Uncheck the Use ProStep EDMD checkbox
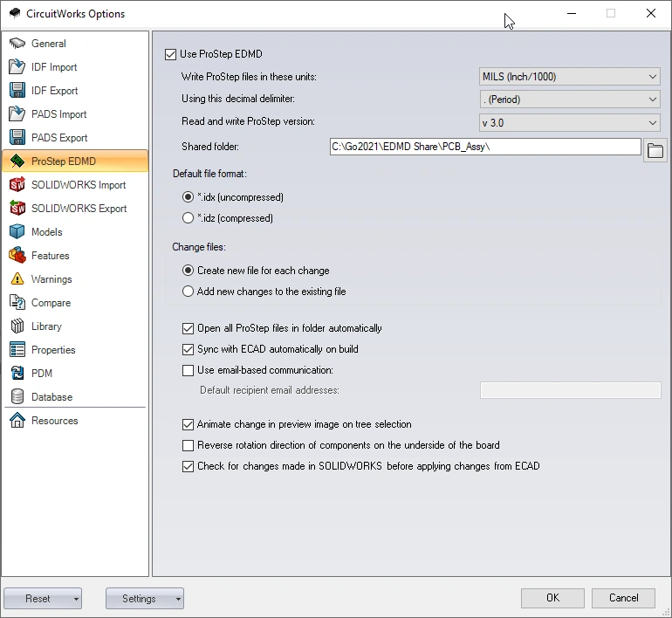This screenshot has height=618, width=672. (x=170, y=54)
